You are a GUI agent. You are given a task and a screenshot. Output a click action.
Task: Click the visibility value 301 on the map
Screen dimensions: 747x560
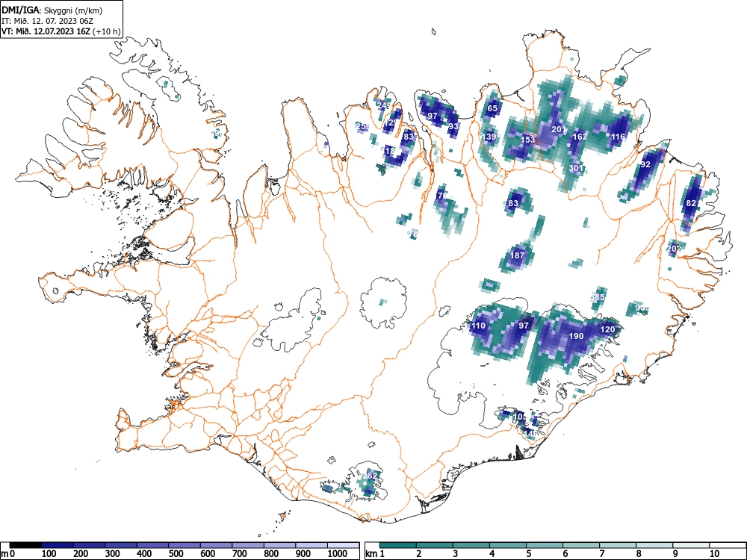577,168
